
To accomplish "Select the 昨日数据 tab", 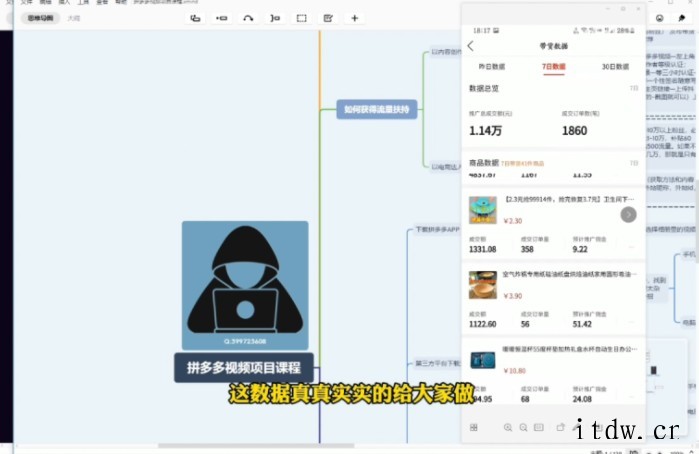I will 492,66.
